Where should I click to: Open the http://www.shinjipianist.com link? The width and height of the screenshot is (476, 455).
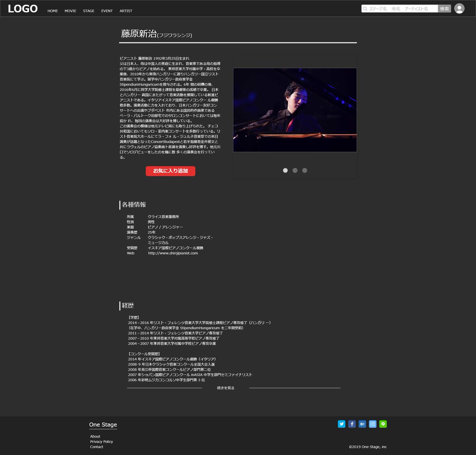pos(173,253)
